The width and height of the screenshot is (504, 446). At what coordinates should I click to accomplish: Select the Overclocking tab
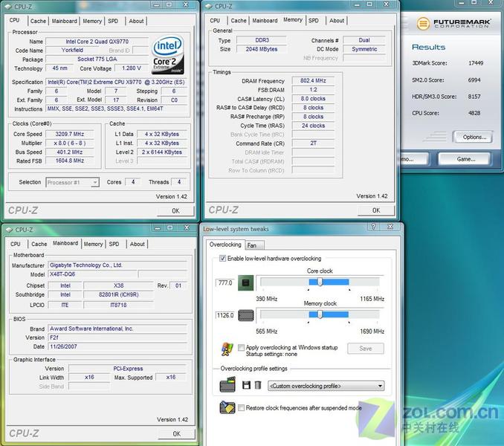coord(225,245)
